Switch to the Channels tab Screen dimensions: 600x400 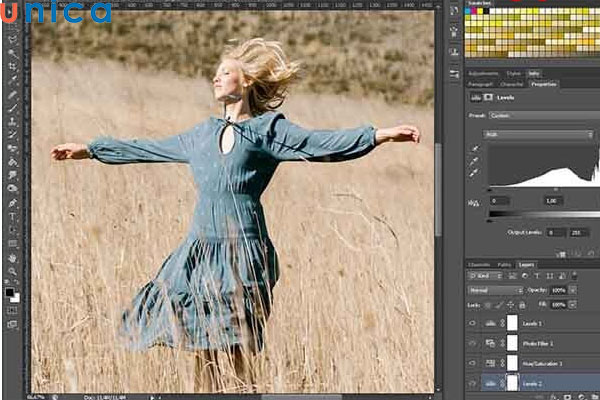479,265
